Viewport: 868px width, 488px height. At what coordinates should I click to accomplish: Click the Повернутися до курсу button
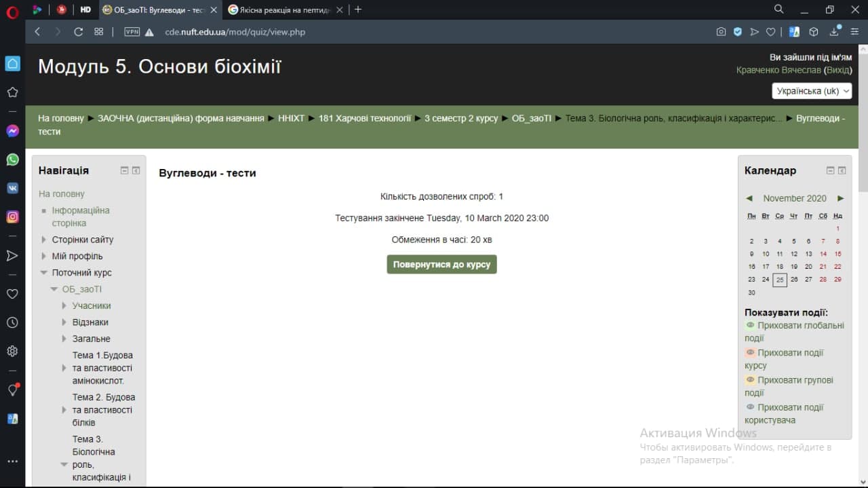pyautogui.click(x=441, y=265)
